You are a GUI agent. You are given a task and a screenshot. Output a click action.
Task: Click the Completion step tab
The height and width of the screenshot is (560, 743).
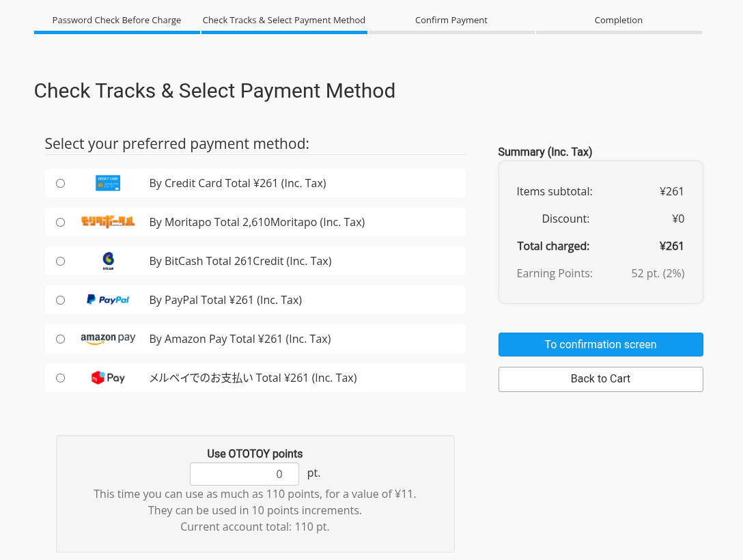point(619,20)
